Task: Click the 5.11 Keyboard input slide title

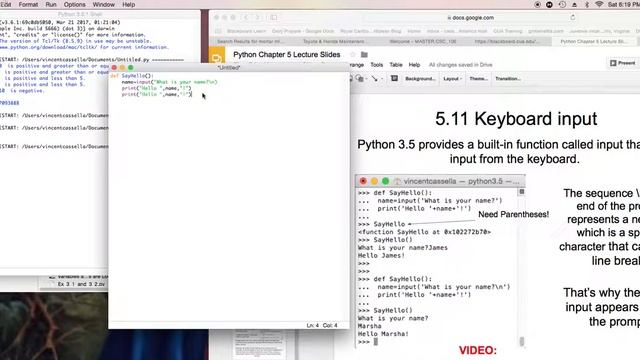Action: [516, 119]
